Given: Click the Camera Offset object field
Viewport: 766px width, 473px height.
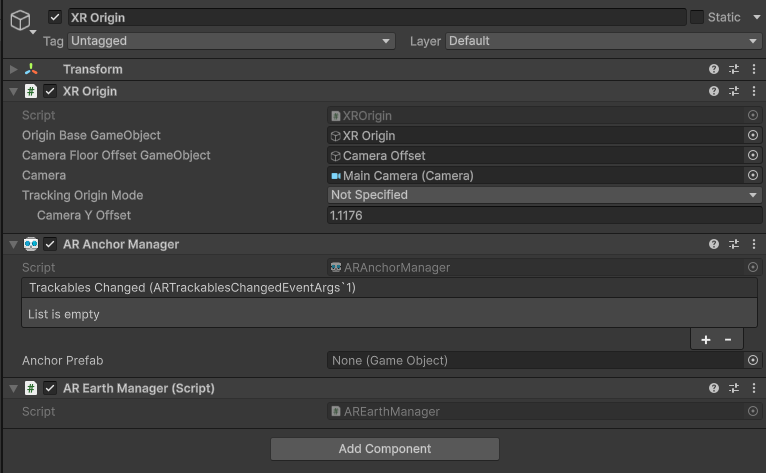Looking at the screenshot, I should click(535, 156).
